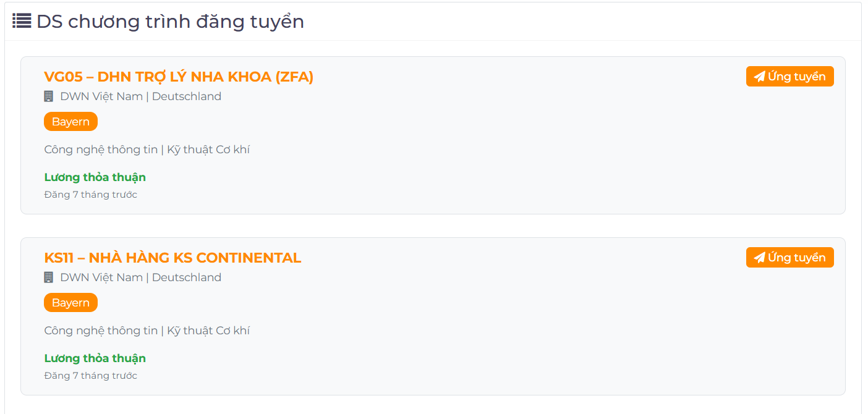This screenshot has height=414, width=868.
Task: Click the Bayern badge in the VG05 card
Action: coord(70,122)
